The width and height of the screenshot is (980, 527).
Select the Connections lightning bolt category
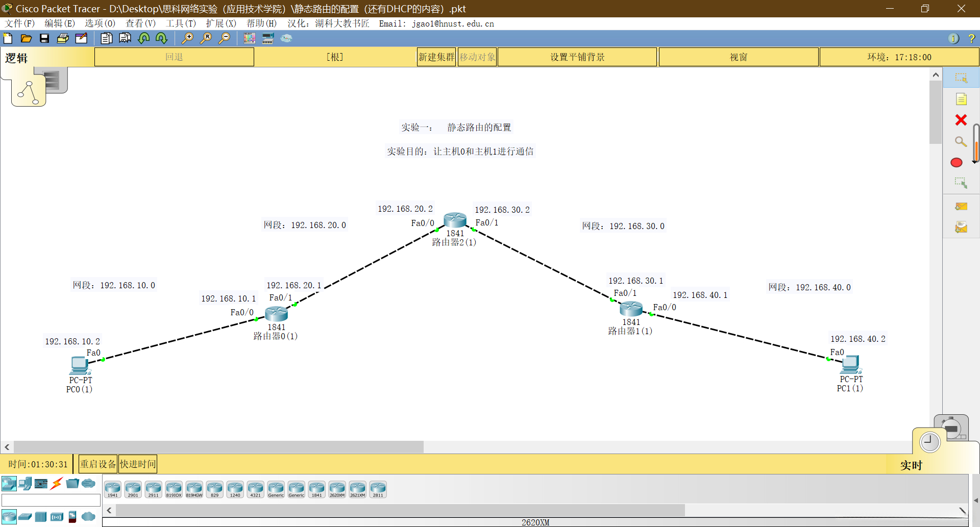57,483
